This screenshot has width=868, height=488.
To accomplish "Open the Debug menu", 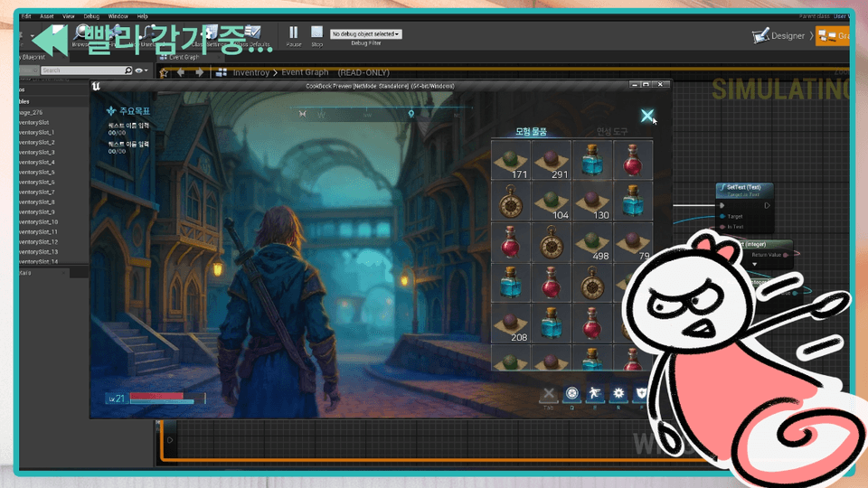I will pos(91,16).
